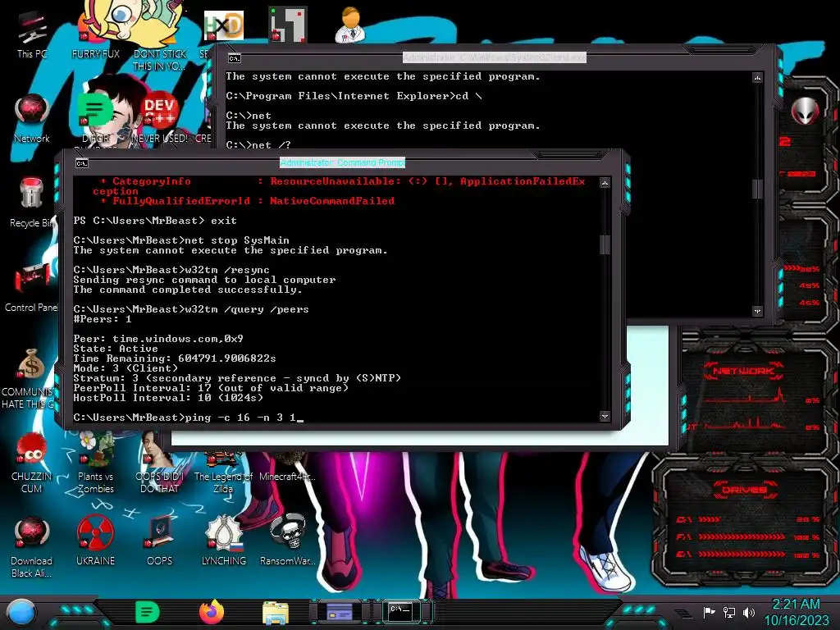Click the Start orb on the taskbar
The image size is (840, 630).
coord(21,613)
